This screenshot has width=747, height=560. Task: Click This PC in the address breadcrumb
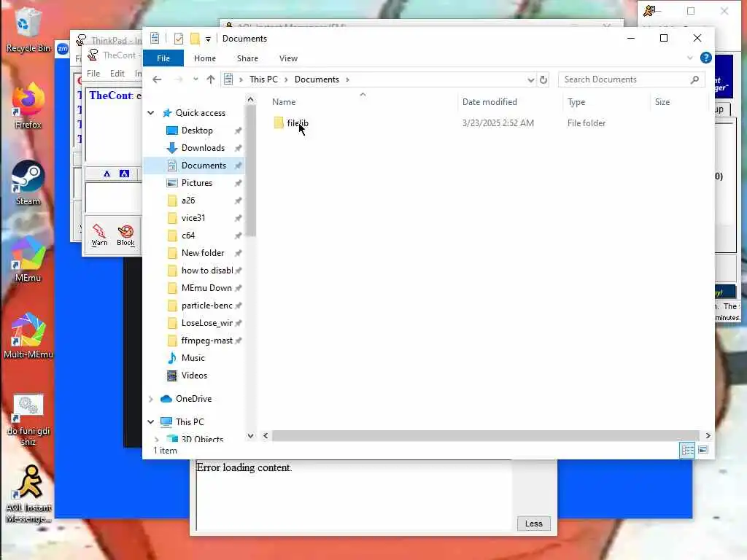click(263, 79)
